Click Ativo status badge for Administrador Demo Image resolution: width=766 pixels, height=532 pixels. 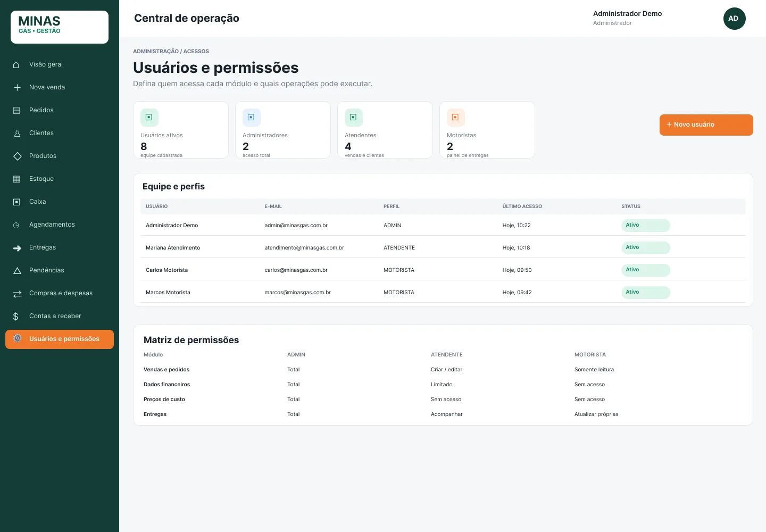click(x=646, y=226)
